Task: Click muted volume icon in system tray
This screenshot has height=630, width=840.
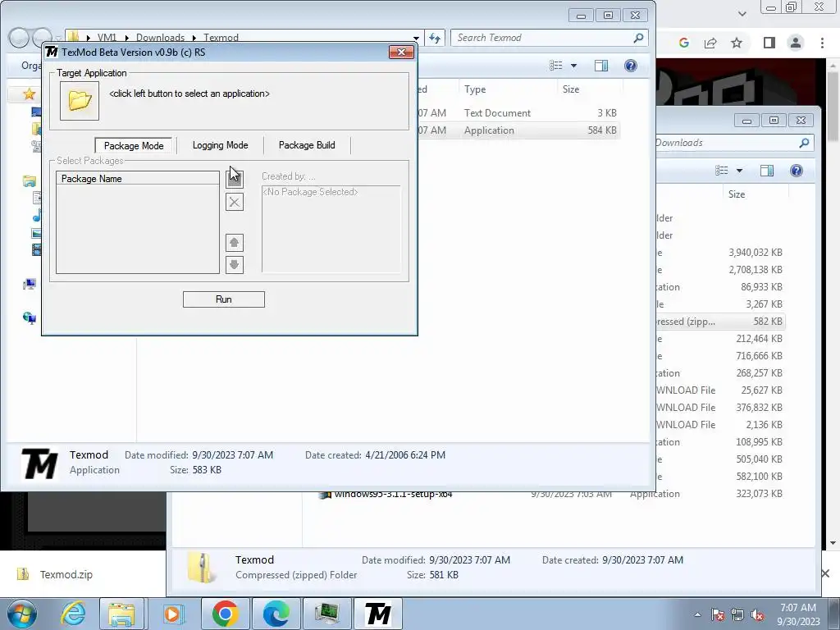Action: point(757,615)
